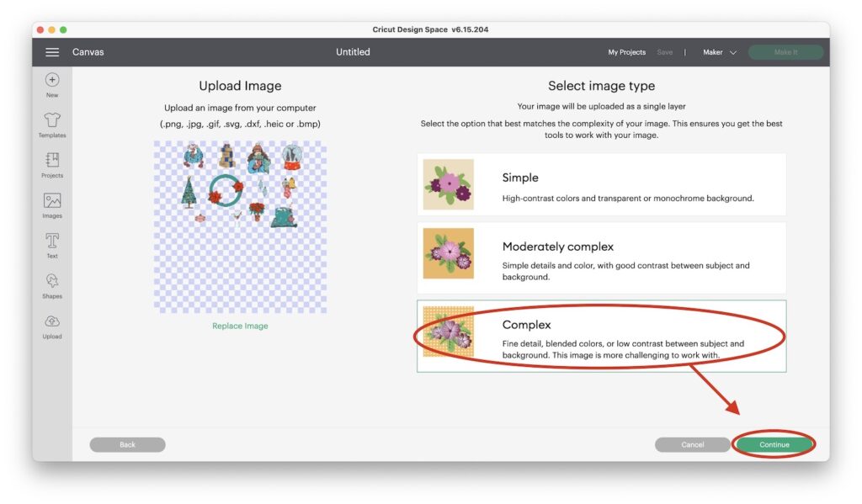Click the Simple flower sample thumbnail
This screenshot has width=862, height=504.
pos(448,184)
